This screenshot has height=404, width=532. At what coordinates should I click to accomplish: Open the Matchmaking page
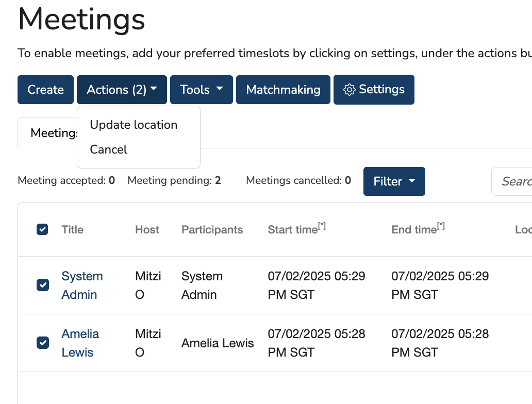(x=283, y=90)
